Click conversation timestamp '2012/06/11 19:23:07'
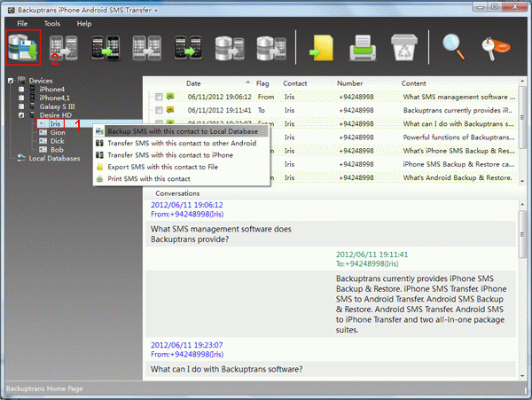 coord(186,345)
